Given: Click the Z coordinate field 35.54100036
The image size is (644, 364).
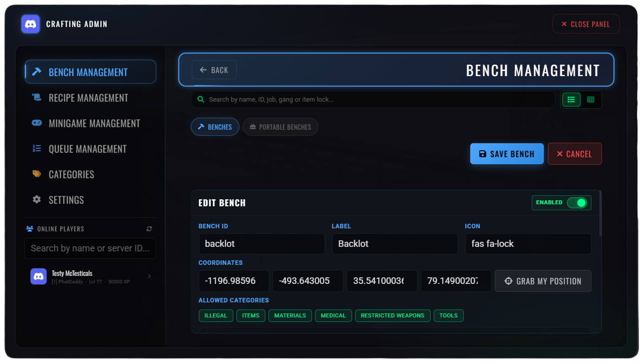Looking at the screenshot, I should click(382, 281).
